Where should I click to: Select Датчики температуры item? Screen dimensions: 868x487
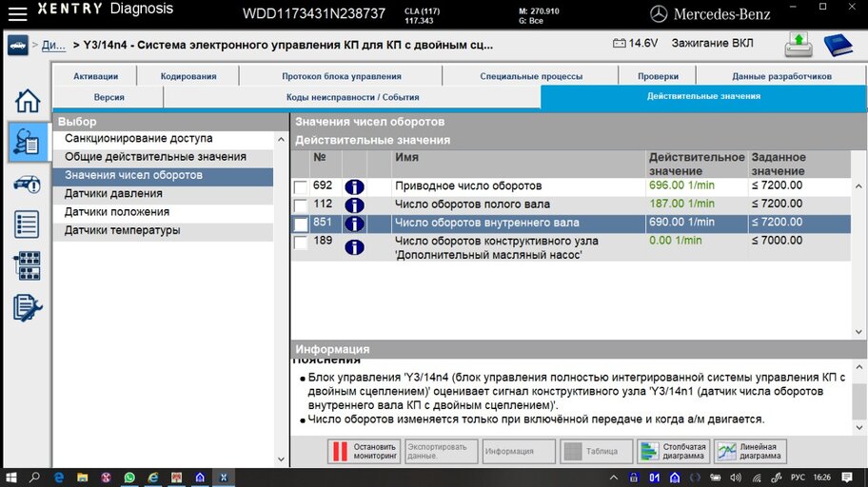[x=163, y=231]
